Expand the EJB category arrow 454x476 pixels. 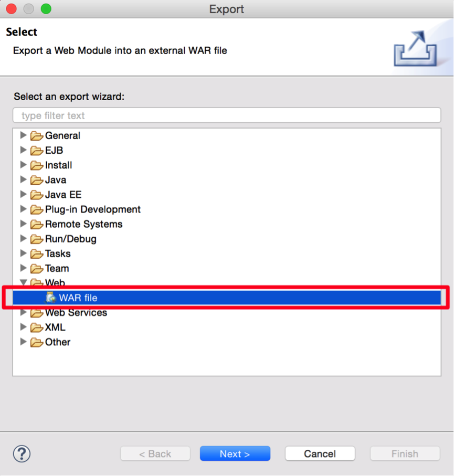click(23, 150)
